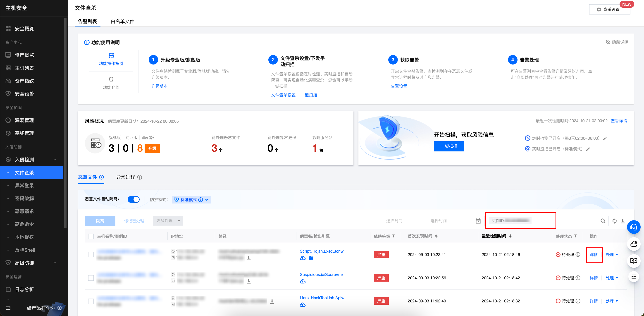Image resolution: width=644 pixels, height=316 pixels.
Task: Click the refresh list icon
Action: (x=614, y=221)
